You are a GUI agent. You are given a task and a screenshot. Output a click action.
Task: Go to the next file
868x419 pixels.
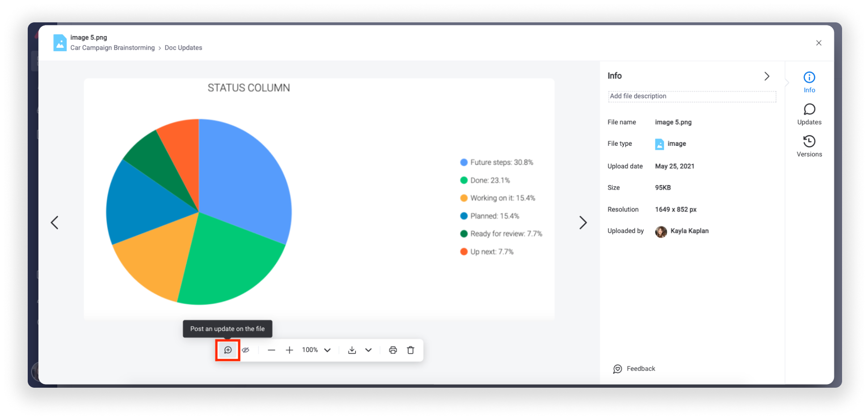[583, 223]
